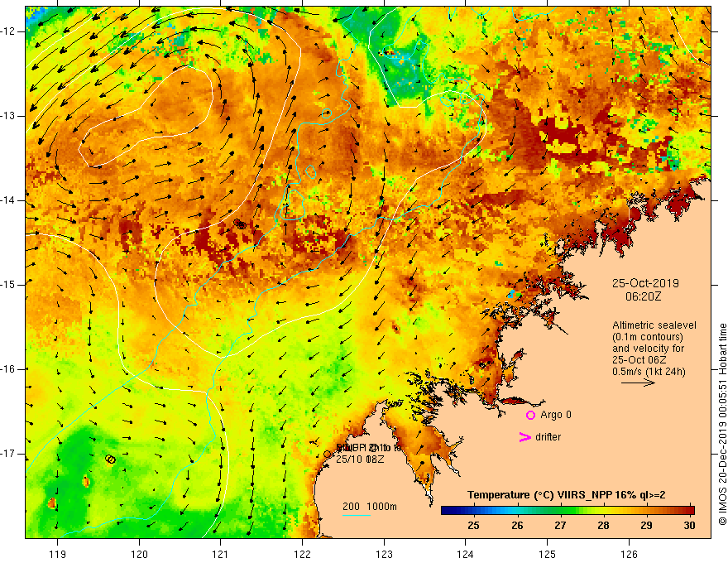
Task: Click the magenta Argo circle legend symbol
Action: tap(530, 416)
